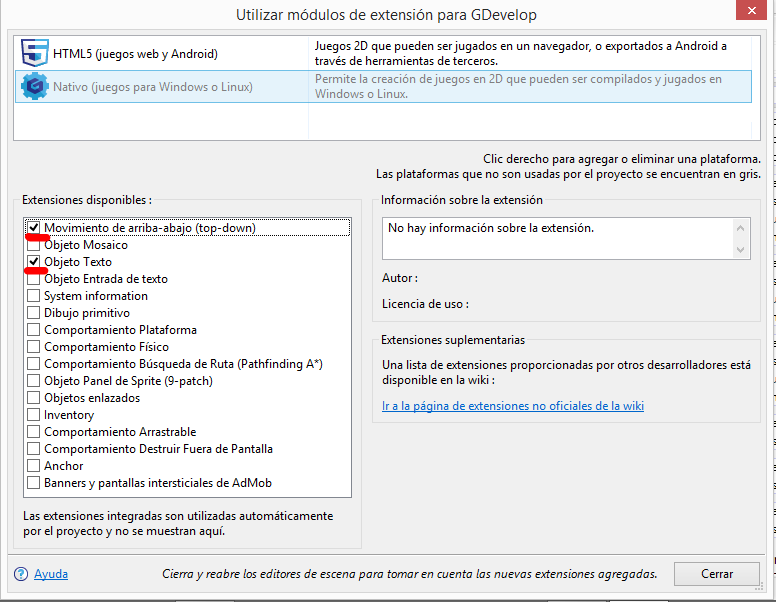Tick the Objetos enlazados checkbox

pyautogui.click(x=34, y=398)
